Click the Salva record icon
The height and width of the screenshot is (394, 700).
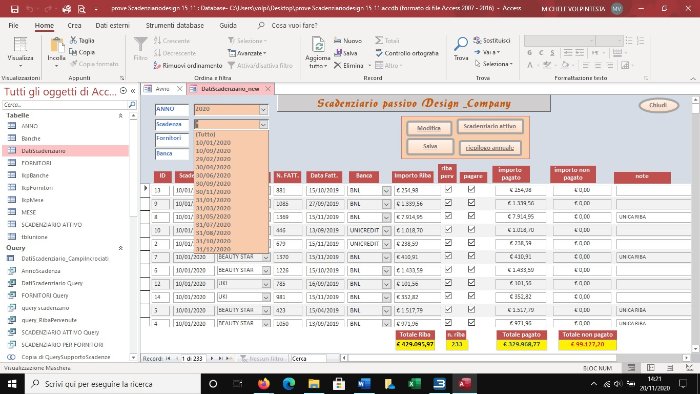(x=338, y=53)
